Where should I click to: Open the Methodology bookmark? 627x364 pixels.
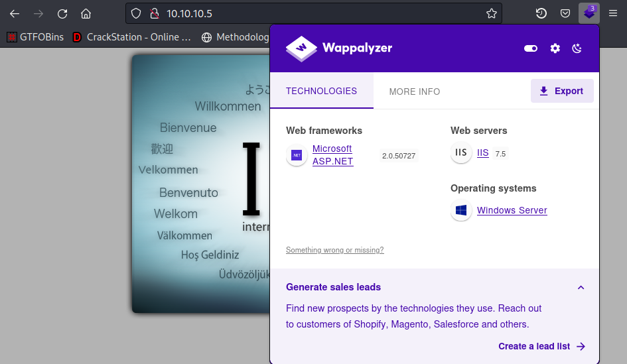tap(236, 37)
